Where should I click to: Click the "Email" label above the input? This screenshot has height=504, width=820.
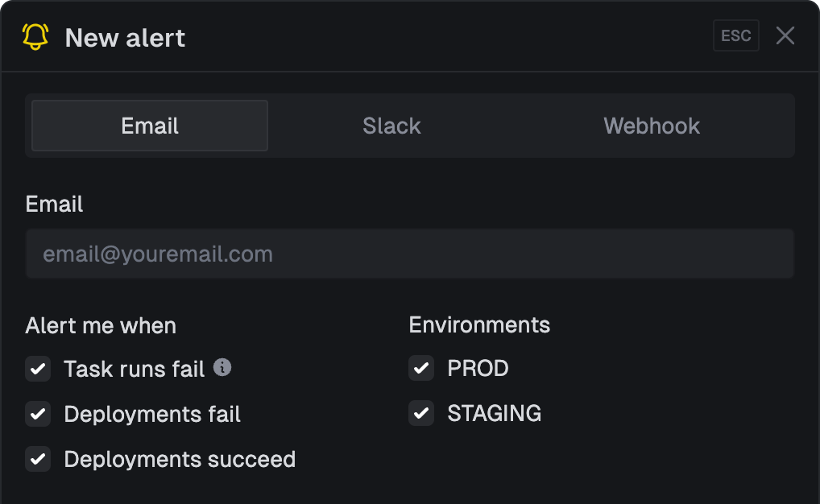[54, 204]
